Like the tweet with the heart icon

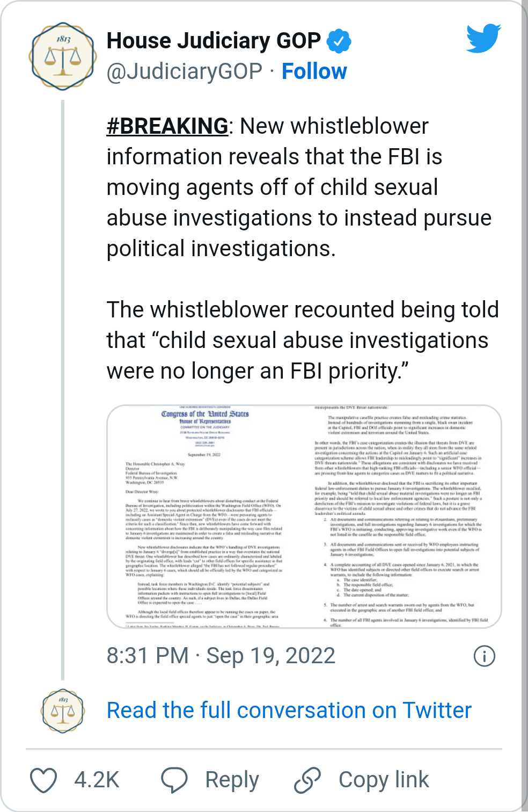click(43, 780)
